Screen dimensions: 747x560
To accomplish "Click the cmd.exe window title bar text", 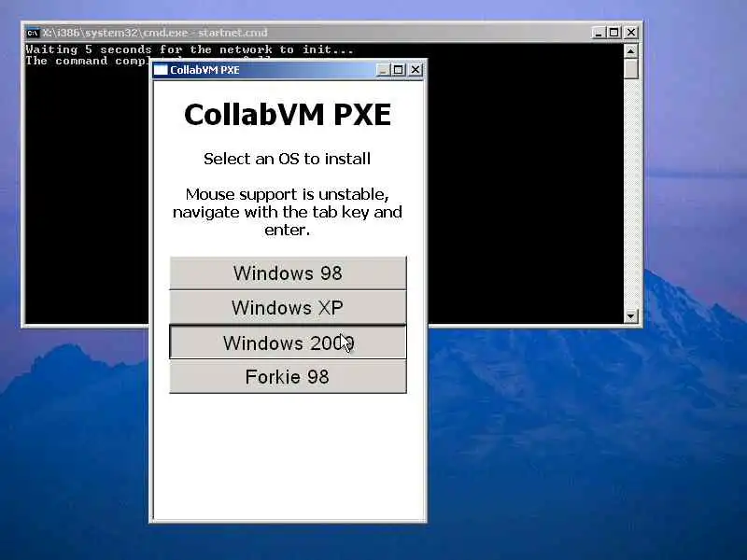I will point(155,33).
